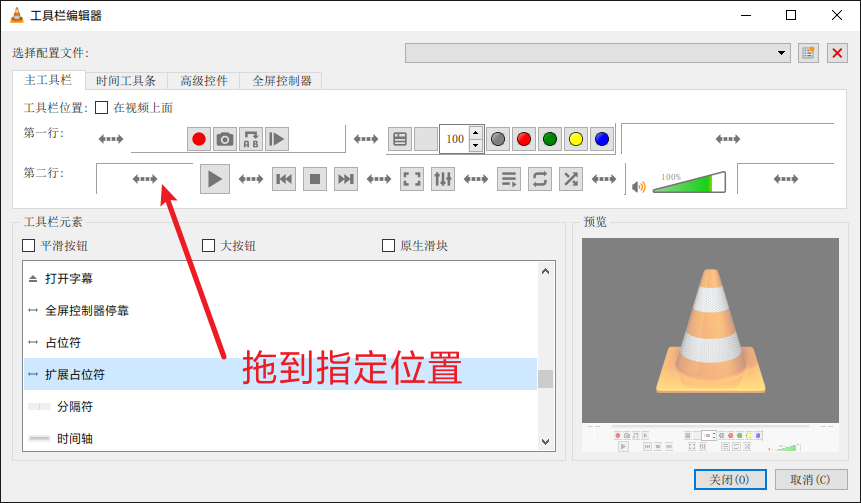Click the spacer after the shuffle icon
861x503 pixels.
[x=604, y=179]
